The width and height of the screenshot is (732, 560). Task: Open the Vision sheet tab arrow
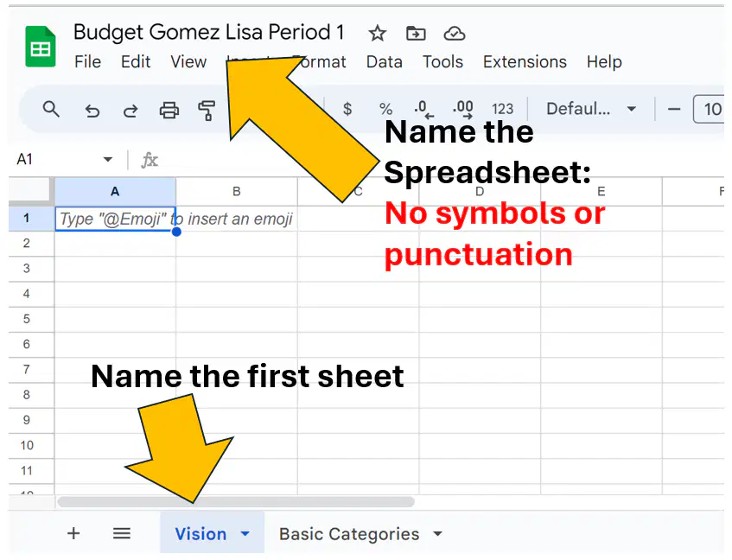tap(245, 533)
